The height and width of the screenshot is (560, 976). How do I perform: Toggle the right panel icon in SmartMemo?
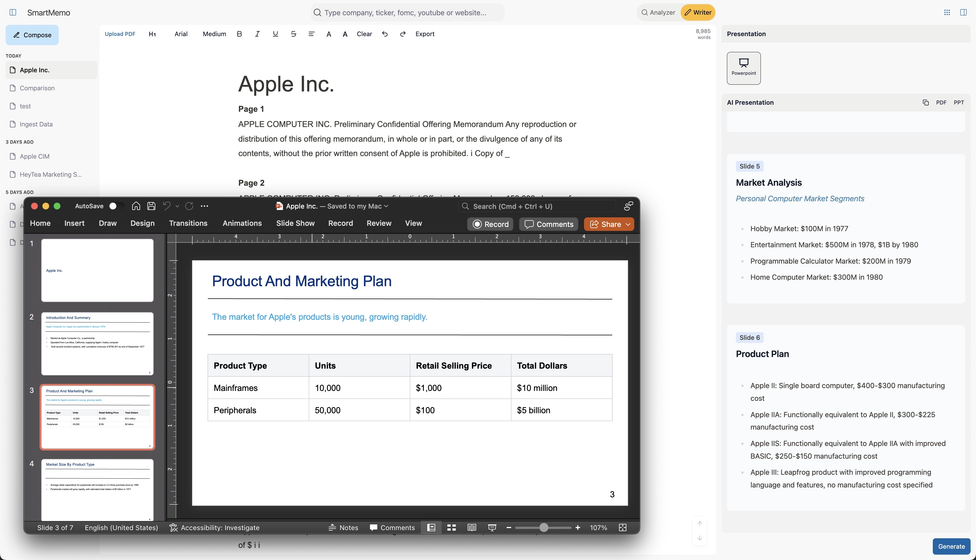pos(963,12)
